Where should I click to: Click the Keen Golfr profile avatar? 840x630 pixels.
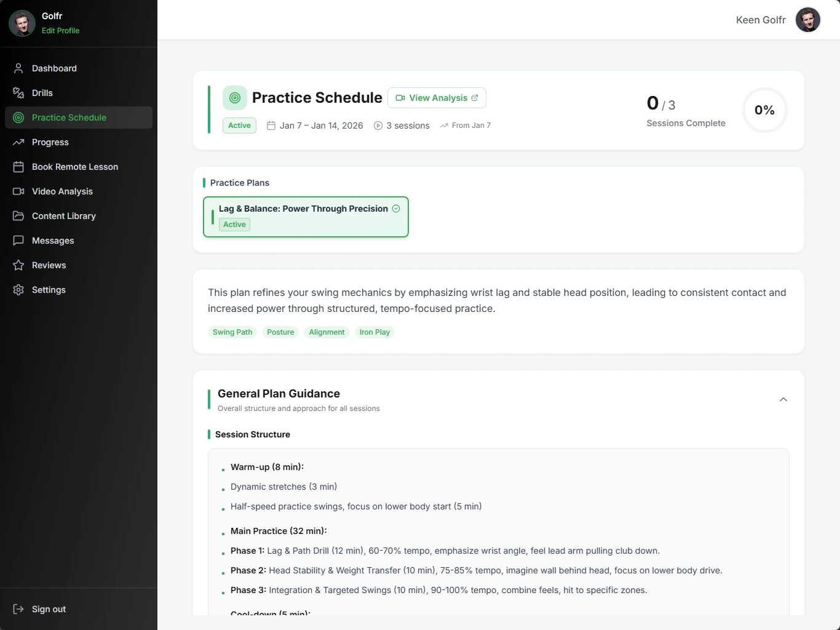807,20
